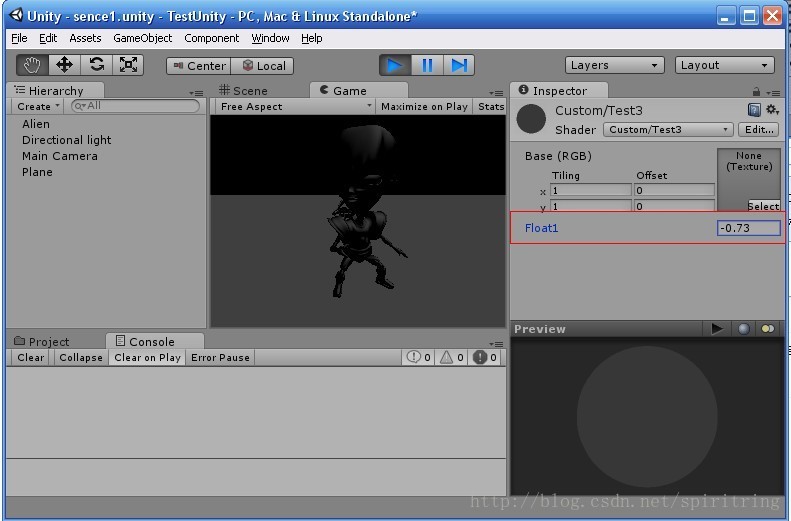
Task: Select Directional light in the Hierarchy
Action: (67, 140)
